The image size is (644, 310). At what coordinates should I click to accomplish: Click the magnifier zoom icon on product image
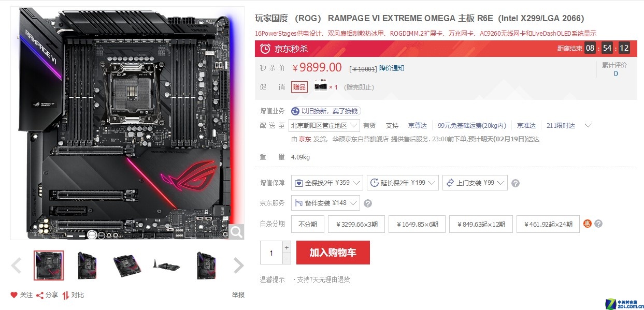pos(236,232)
